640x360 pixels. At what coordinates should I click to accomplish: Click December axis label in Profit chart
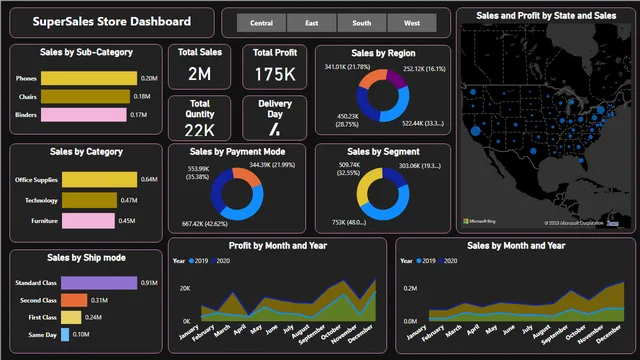pyautogui.click(x=362, y=333)
